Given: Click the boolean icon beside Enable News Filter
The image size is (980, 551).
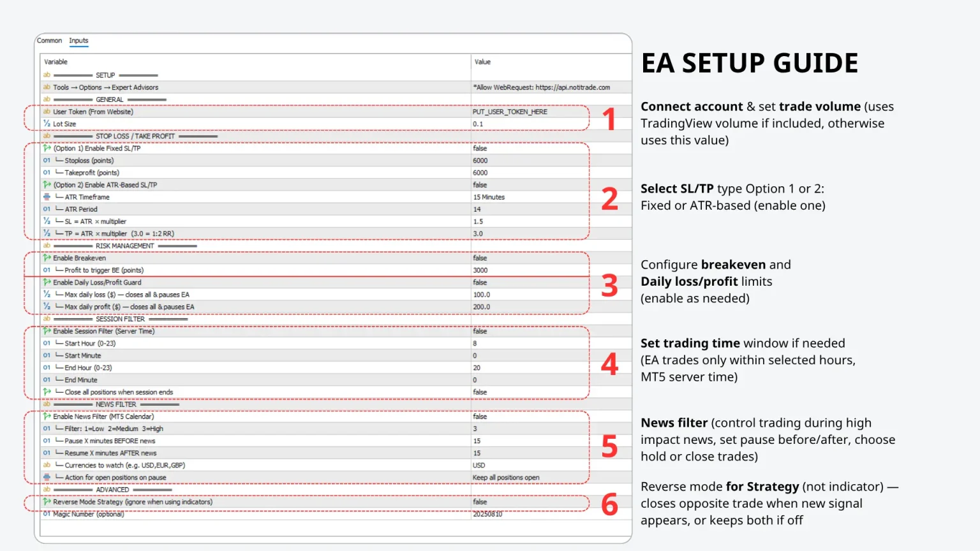Looking at the screenshot, I should click(47, 416).
